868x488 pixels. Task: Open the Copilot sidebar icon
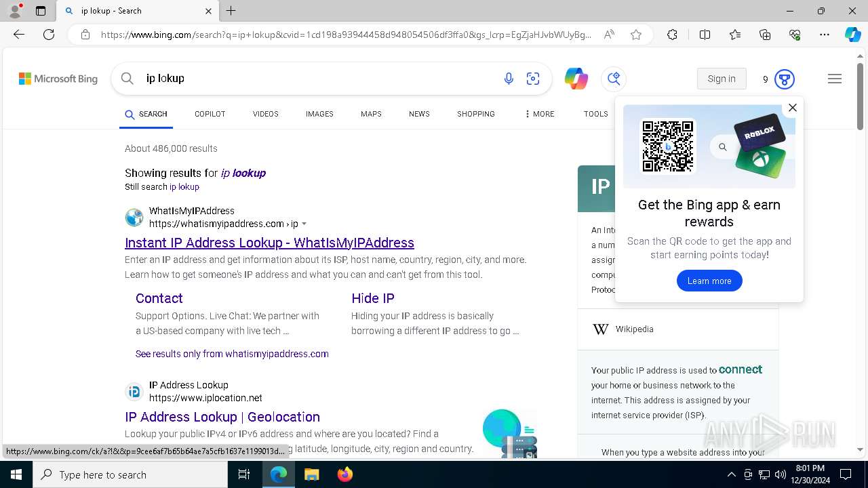[852, 35]
